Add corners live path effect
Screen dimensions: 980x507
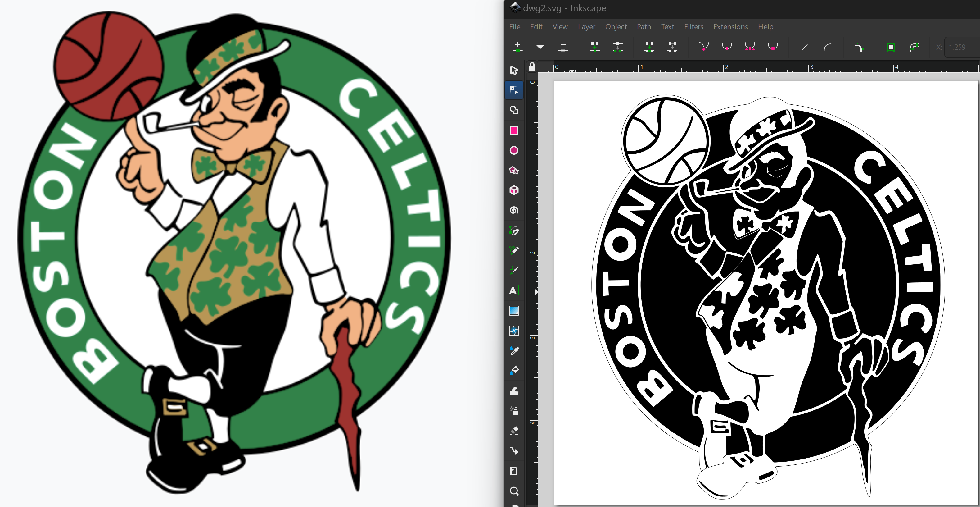coord(859,47)
